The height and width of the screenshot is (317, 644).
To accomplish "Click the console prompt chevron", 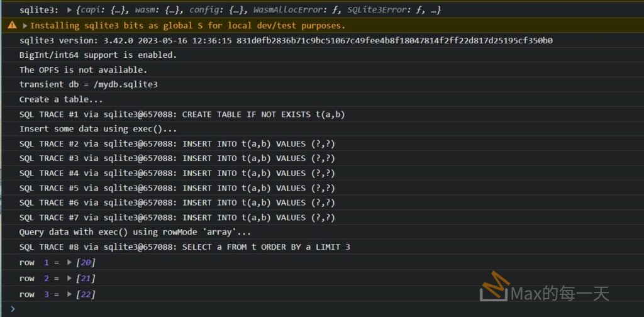I will point(12,309).
